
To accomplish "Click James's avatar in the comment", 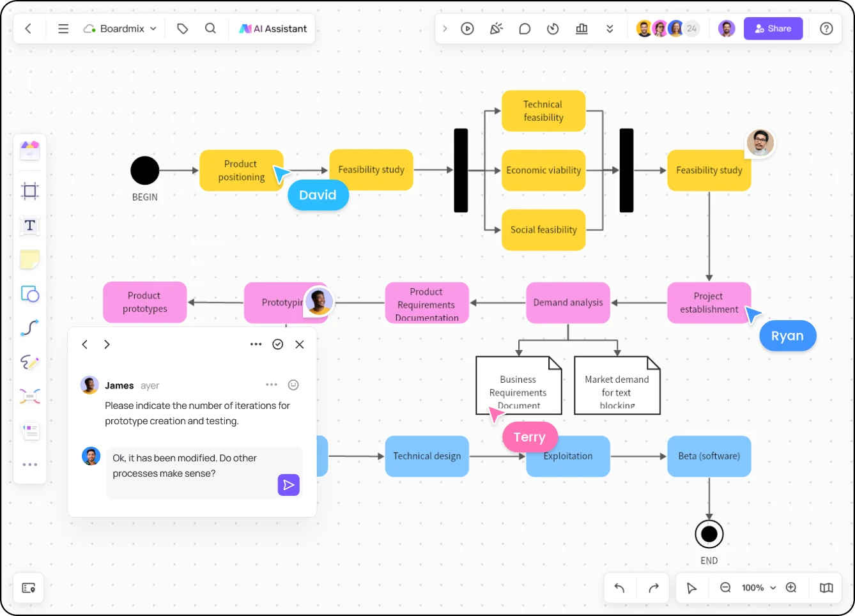I will click(x=89, y=385).
